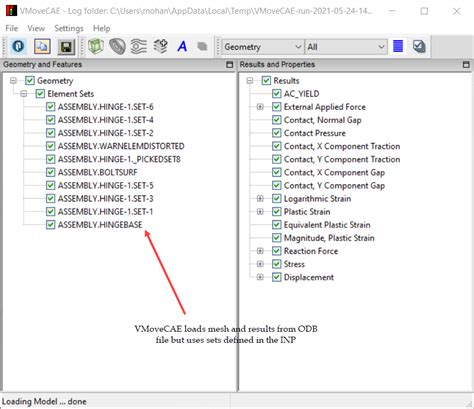This screenshot has width=474, height=409.
Task: Uncheck External Applied Force checkbox
Action: (x=276, y=107)
